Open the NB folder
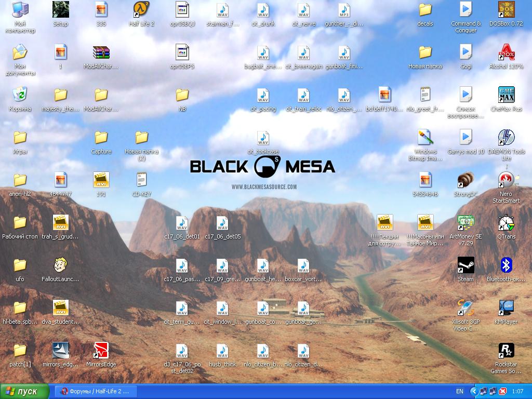532x399 pixels. [x=182, y=95]
